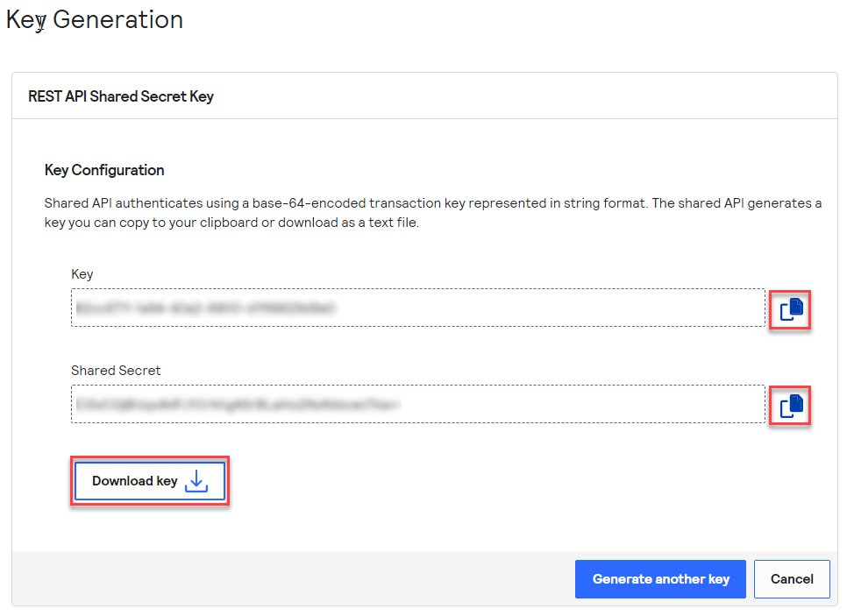Click the Cancel button
Image resolution: width=854 pixels, height=616 pixels.
(792, 578)
